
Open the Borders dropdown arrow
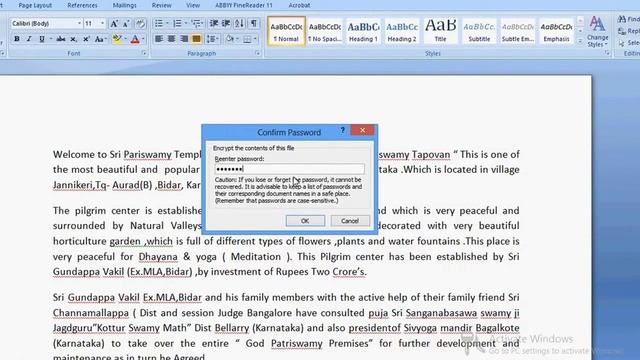click(256, 39)
